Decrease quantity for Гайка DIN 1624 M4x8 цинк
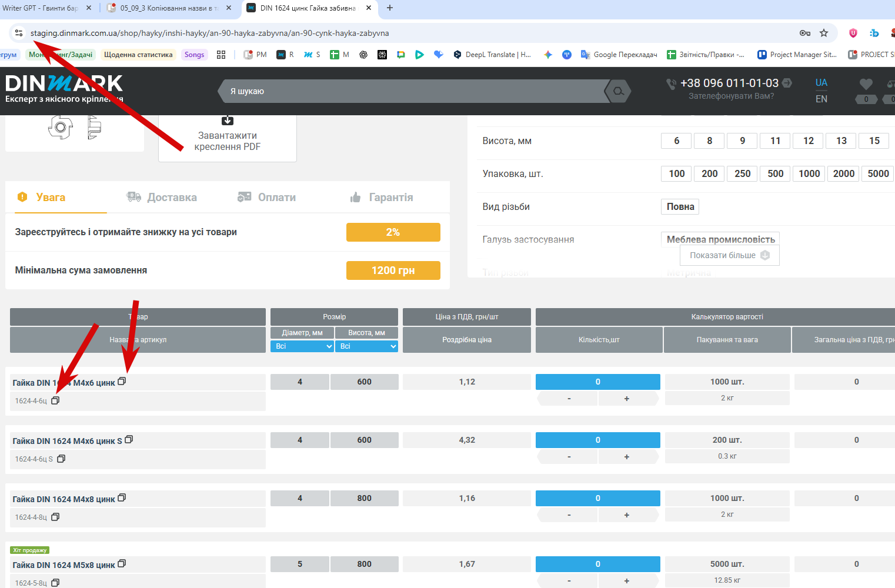 coord(569,515)
